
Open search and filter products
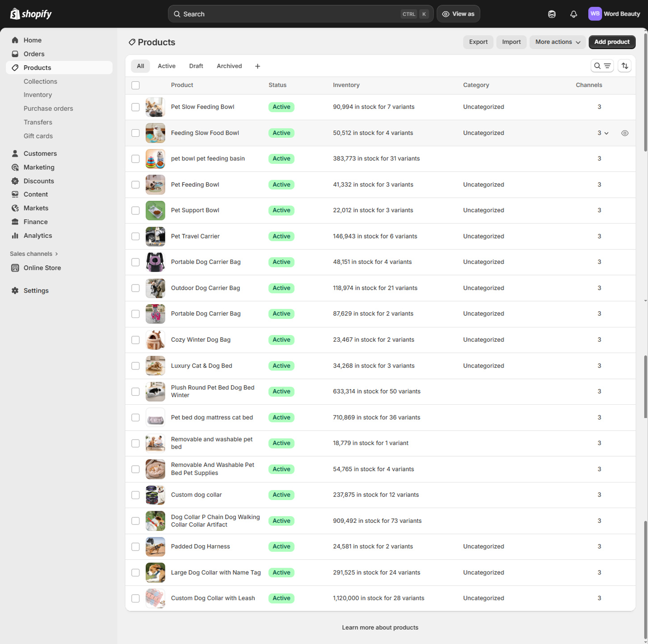602,66
